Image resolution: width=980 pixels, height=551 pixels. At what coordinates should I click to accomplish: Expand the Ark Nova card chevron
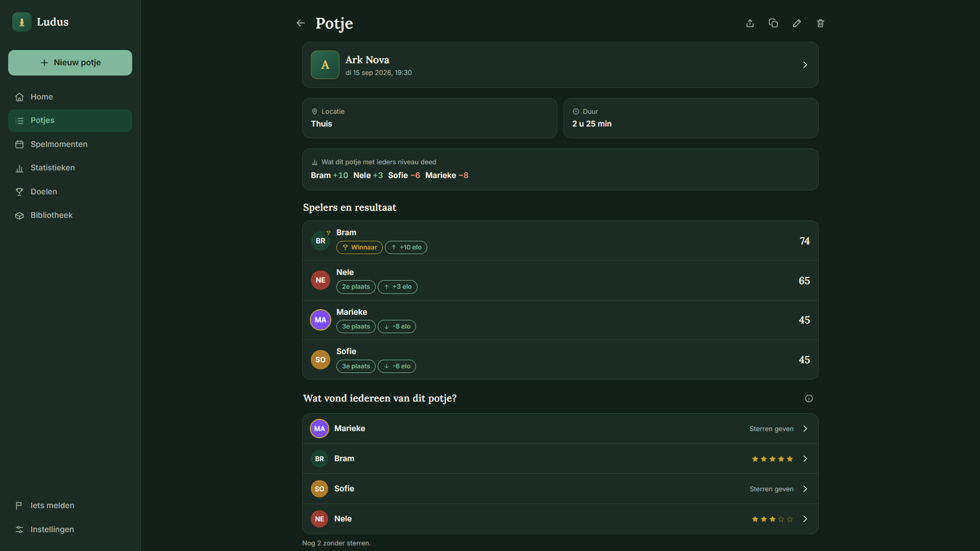pos(805,65)
